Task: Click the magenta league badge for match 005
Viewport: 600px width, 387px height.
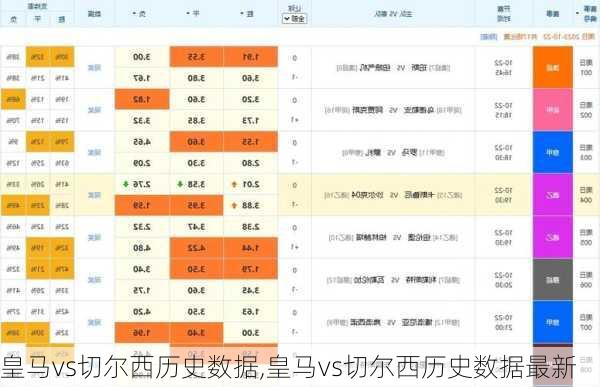Action: (553, 237)
